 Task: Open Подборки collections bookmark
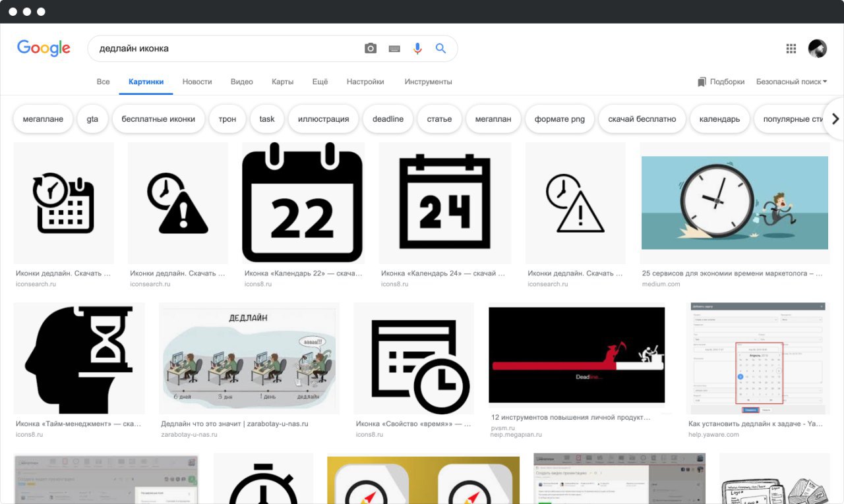(x=721, y=82)
